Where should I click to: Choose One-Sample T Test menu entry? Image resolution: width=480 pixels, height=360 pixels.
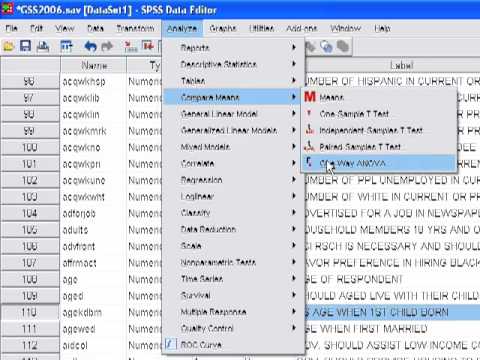tap(379, 114)
